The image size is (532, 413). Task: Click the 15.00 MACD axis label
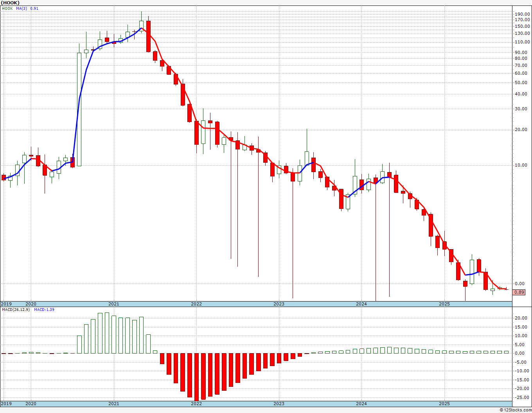click(x=521, y=327)
